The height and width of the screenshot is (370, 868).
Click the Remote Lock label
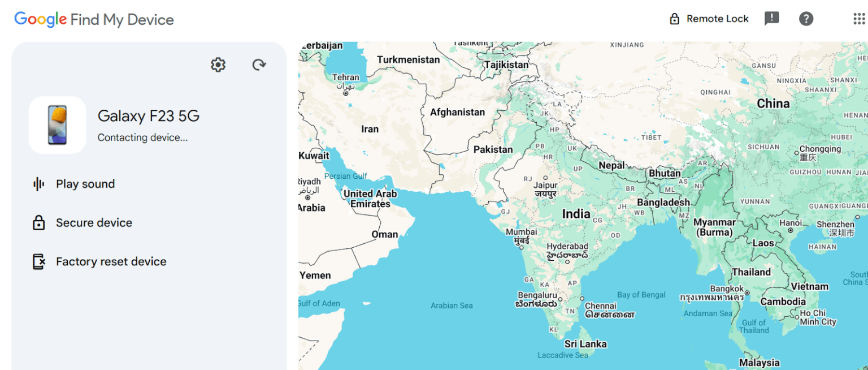click(x=717, y=18)
